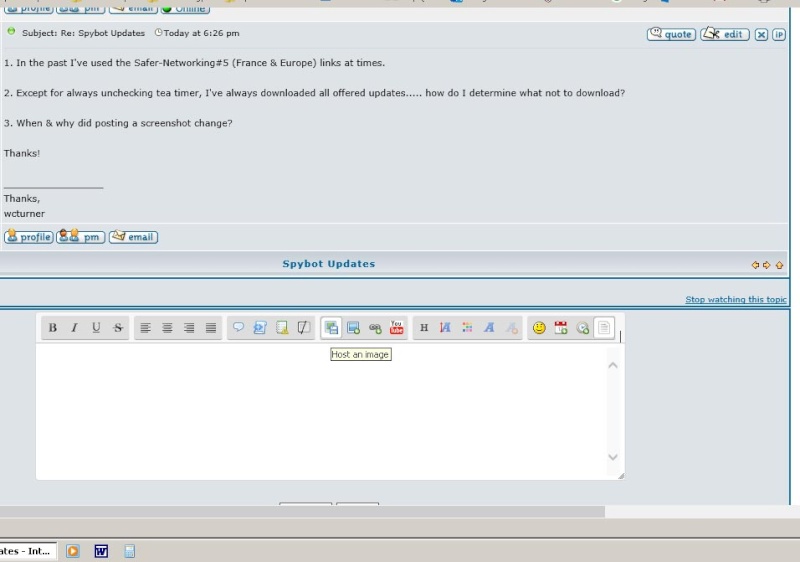
Task: Apply underline formatting
Action: pyautogui.click(x=96, y=328)
